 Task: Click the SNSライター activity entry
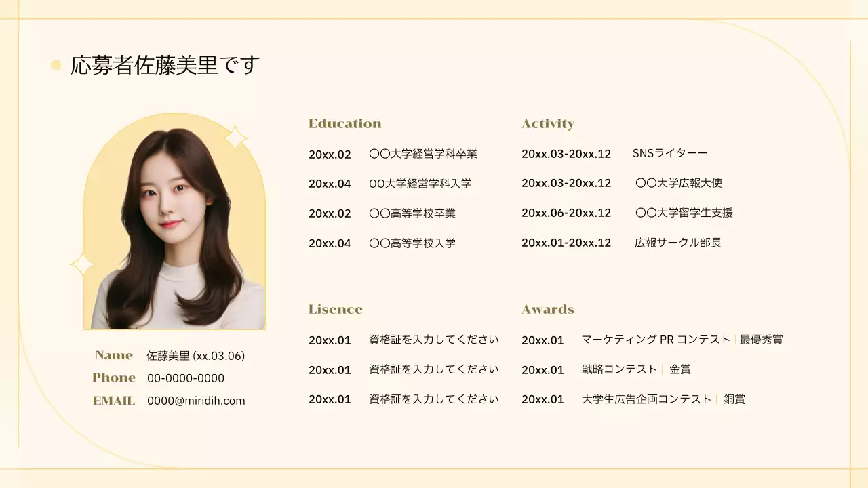[669, 153]
